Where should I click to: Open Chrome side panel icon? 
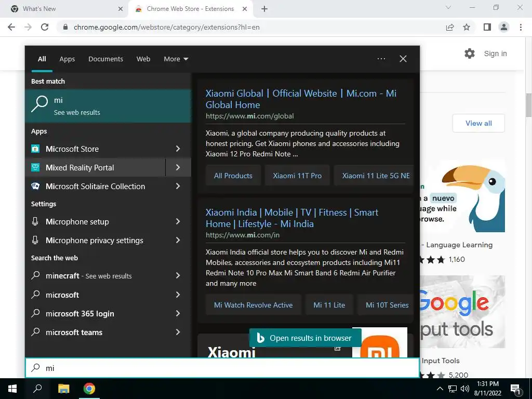pos(487,27)
